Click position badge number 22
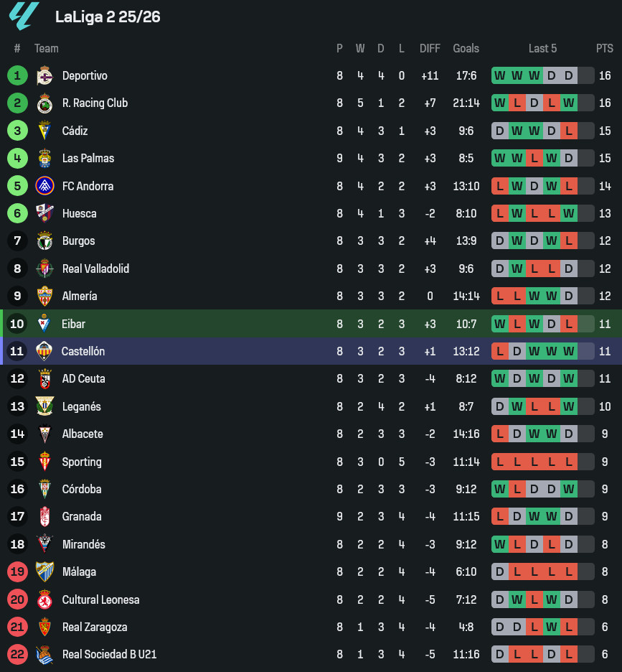This screenshot has width=622, height=672. pyautogui.click(x=17, y=655)
